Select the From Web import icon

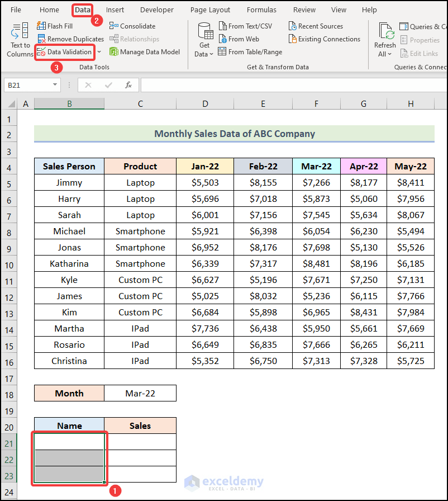[x=239, y=39]
